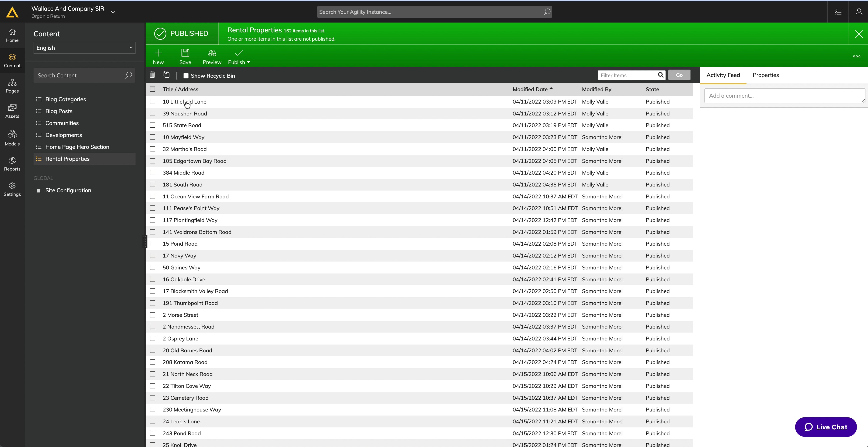Open the Live Chat button
The width and height of the screenshot is (868, 447).
[x=826, y=427]
